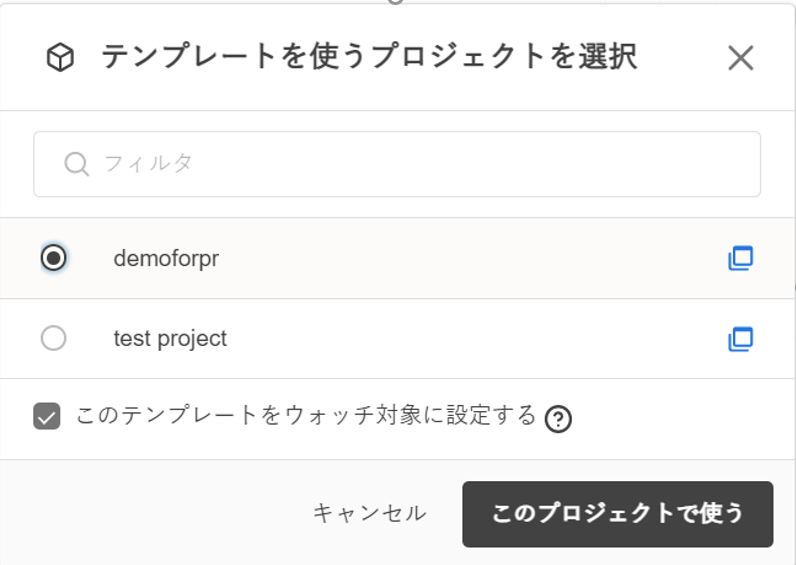Click the このテンプレートをウォッチ対象に設定する label

(306, 416)
